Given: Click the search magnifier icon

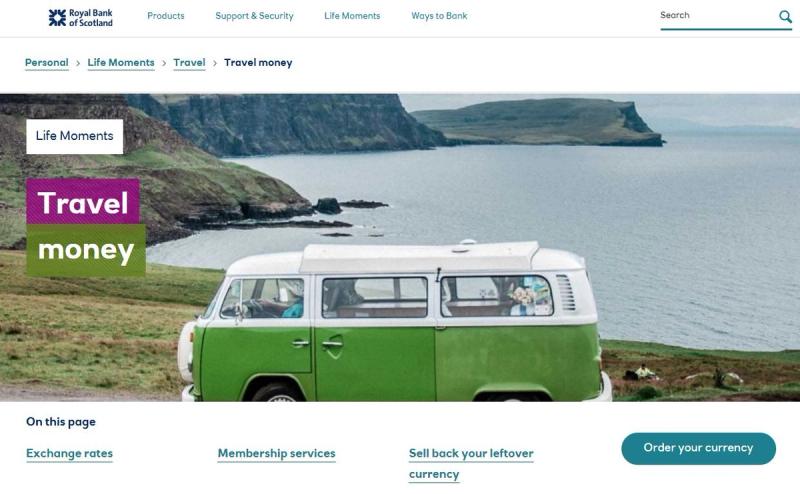Looking at the screenshot, I should point(785,16).
